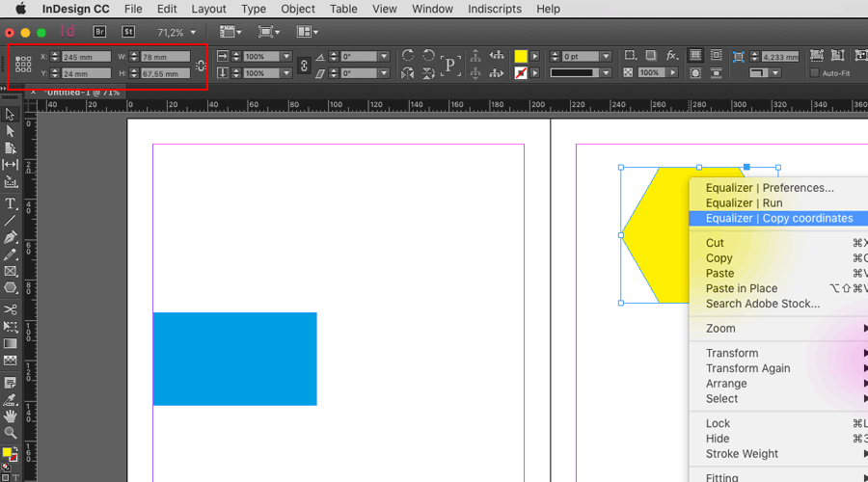Click the Adobe Stock St icon
The image size is (868, 482).
pos(128,32)
